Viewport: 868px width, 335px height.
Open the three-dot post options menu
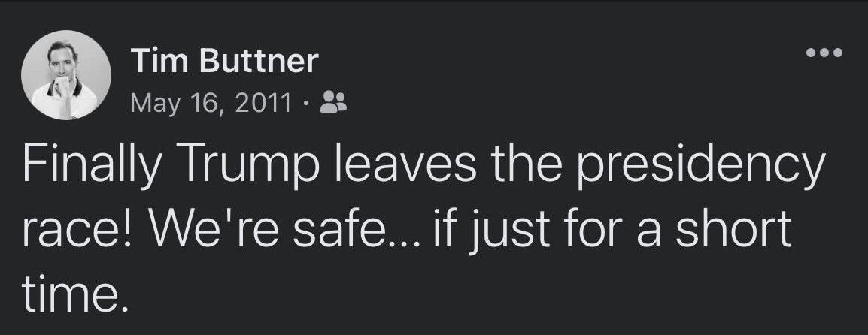pos(824,53)
